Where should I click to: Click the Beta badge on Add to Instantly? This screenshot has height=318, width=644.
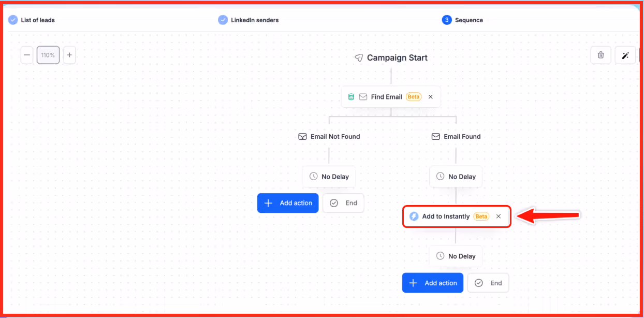click(x=481, y=216)
